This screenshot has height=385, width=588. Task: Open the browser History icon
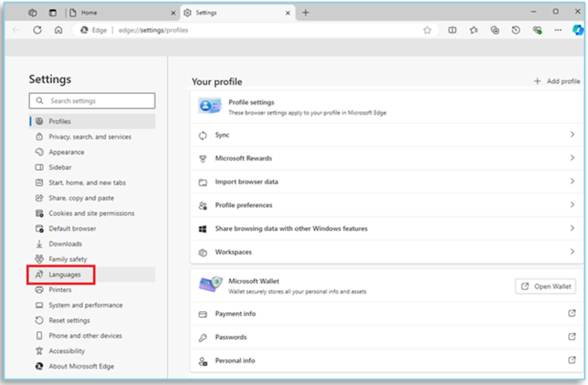(x=516, y=30)
